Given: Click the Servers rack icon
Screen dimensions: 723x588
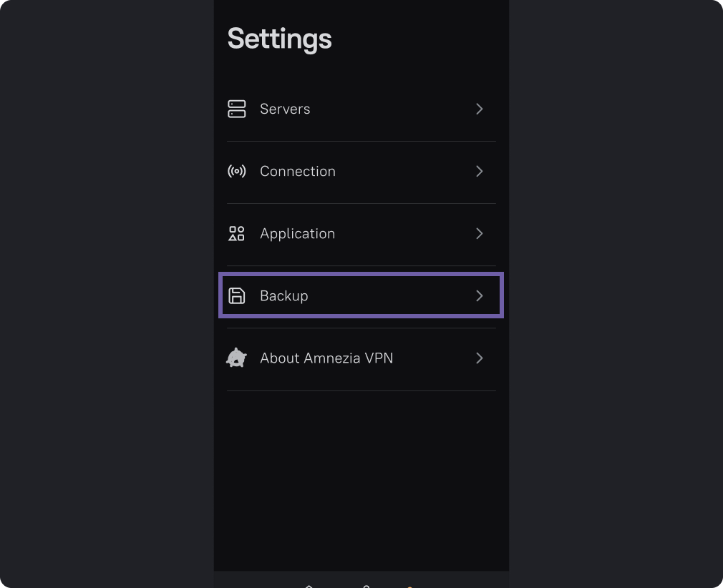Looking at the screenshot, I should click(x=236, y=109).
